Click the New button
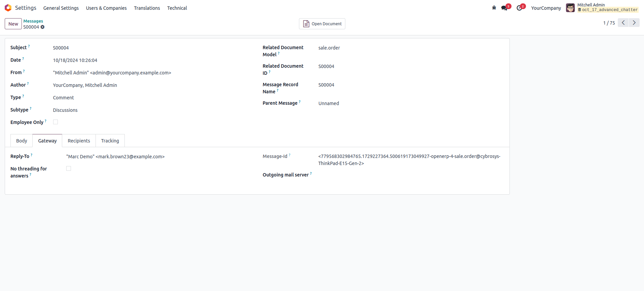 (13, 24)
